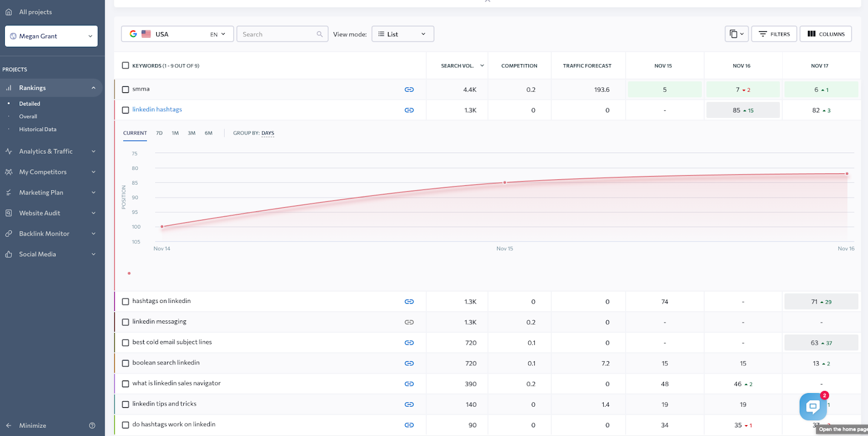The image size is (868, 436).
Task: Click link icon for hashtags on linkedin
Action: point(409,302)
